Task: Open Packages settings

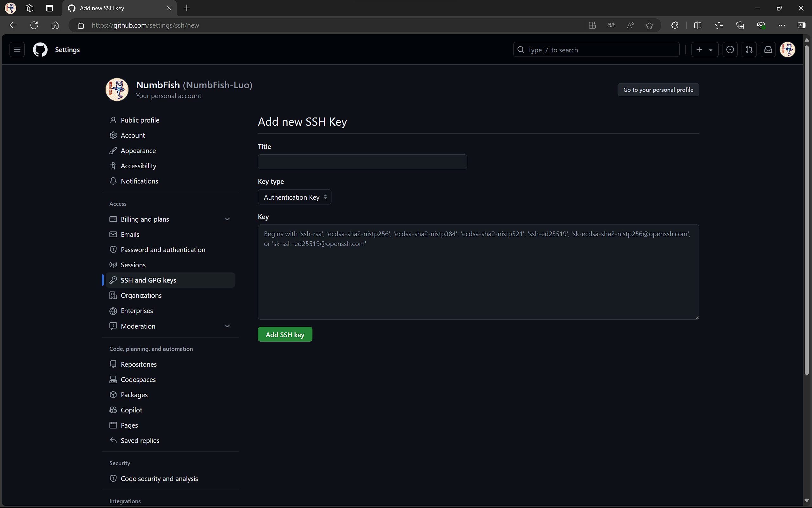Action: [x=170, y=395]
